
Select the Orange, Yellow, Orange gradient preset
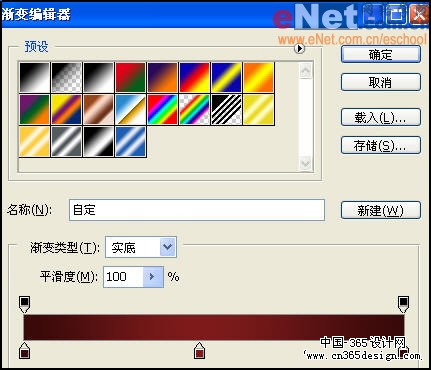tap(258, 77)
